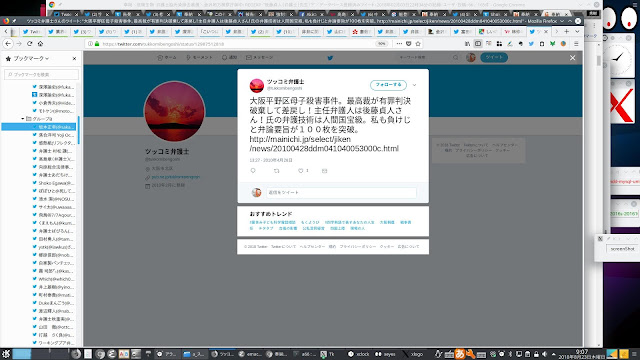Click the ツイート compose button in Twitter header

pyautogui.click(x=494, y=58)
